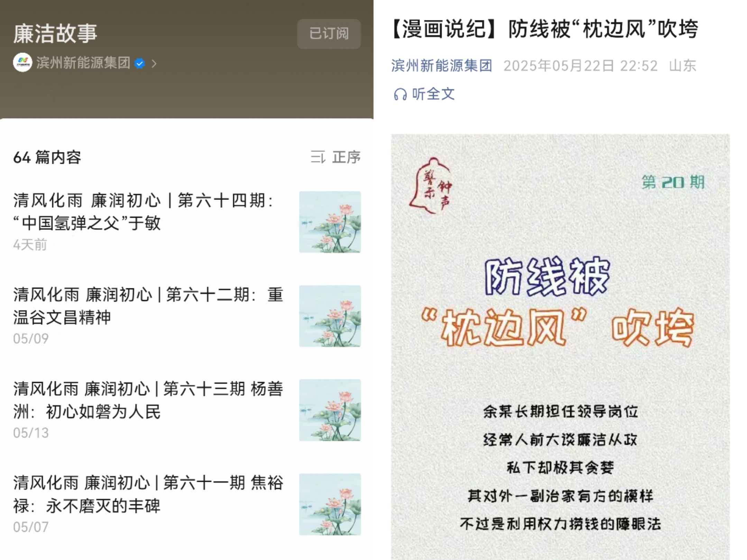
Task: Click the 第20期 issue label
Action: tap(673, 182)
